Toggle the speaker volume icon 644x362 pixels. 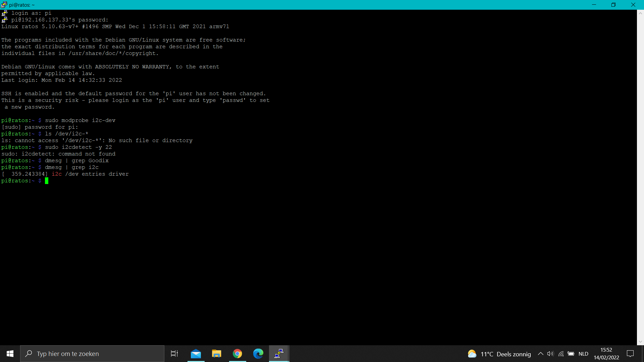coord(550,354)
